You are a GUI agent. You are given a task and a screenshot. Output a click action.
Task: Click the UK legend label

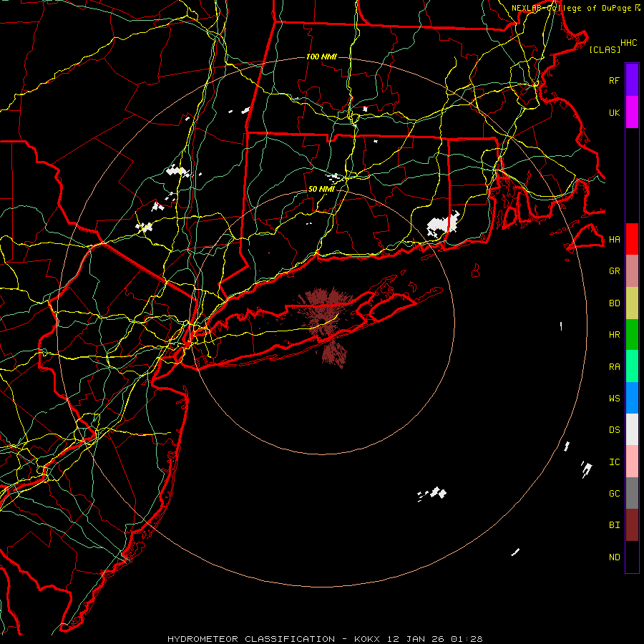point(614,112)
